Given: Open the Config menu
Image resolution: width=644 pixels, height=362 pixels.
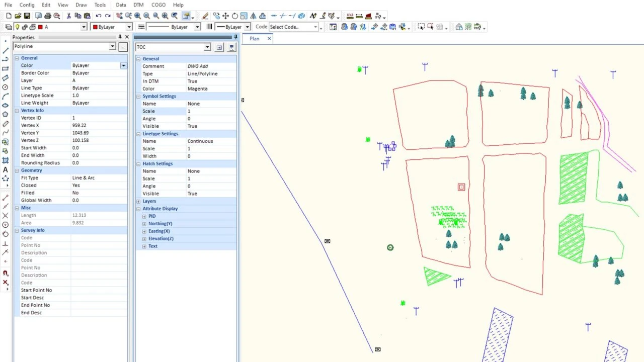Looking at the screenshot, I should tap(27, 5).
